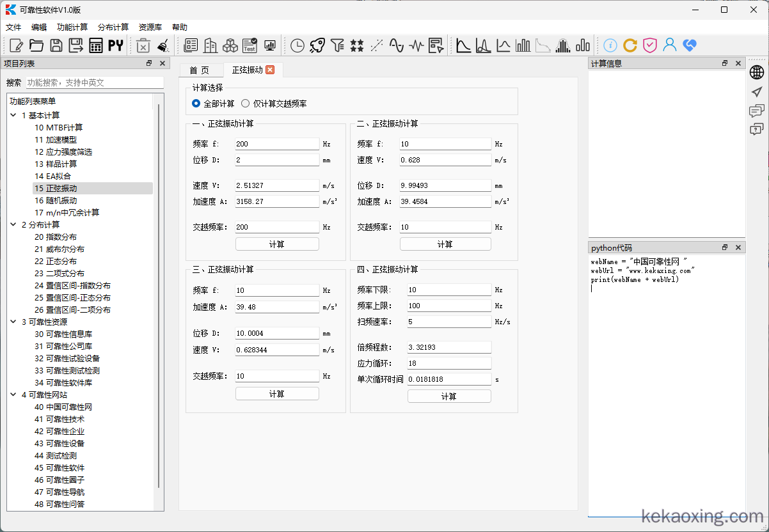This screenshot has height=532, width=769.
Task: Click the rocket acceleration model icon
Action: tap(317, 45)
